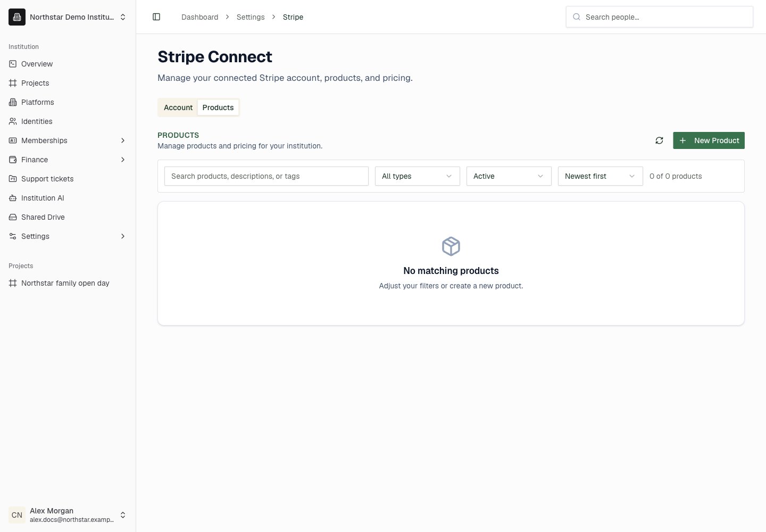Click the Stripe breadcrumb
The height and width of the screenshot is (532, 766).
pos(293,17)
